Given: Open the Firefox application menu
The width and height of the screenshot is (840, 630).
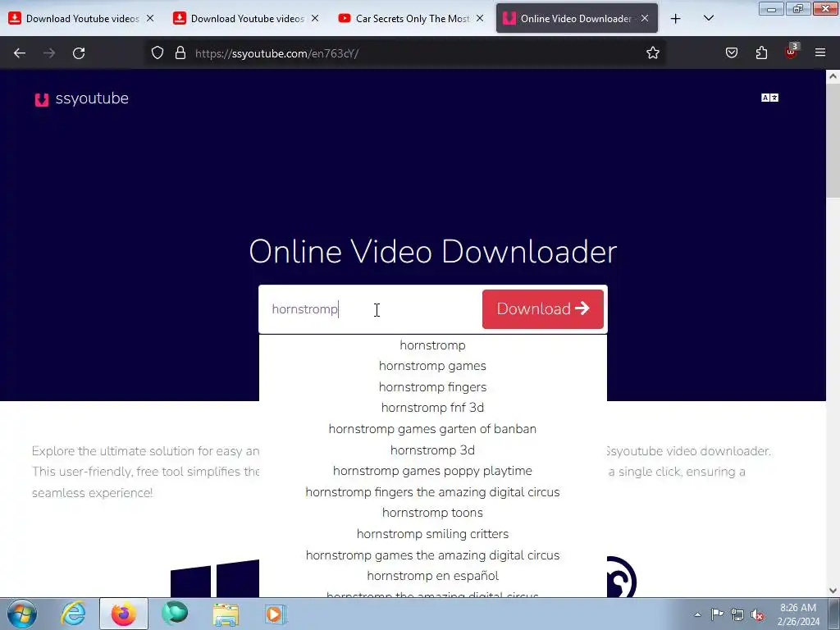Looking at the screenshot, I should click(x=820, y=52).
